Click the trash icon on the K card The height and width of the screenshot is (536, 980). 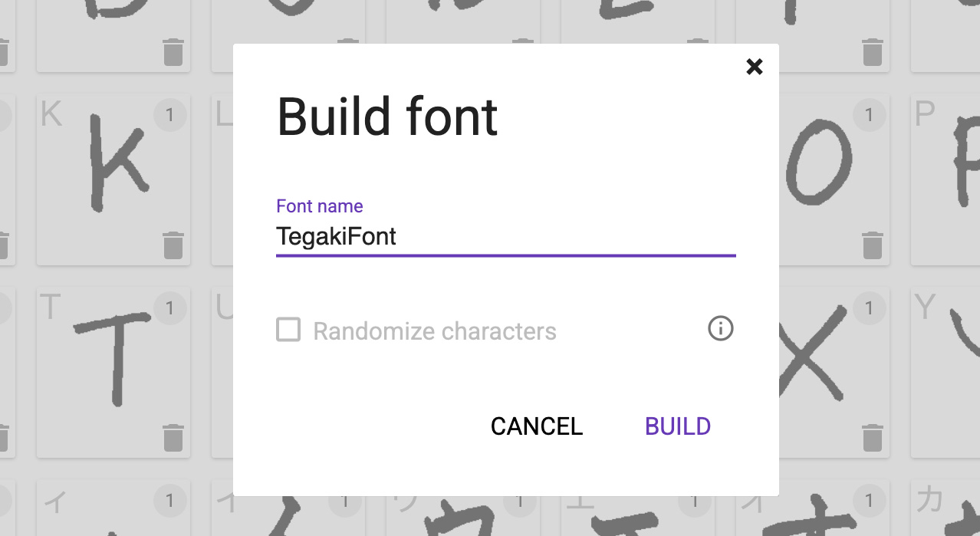click(173, 245)
